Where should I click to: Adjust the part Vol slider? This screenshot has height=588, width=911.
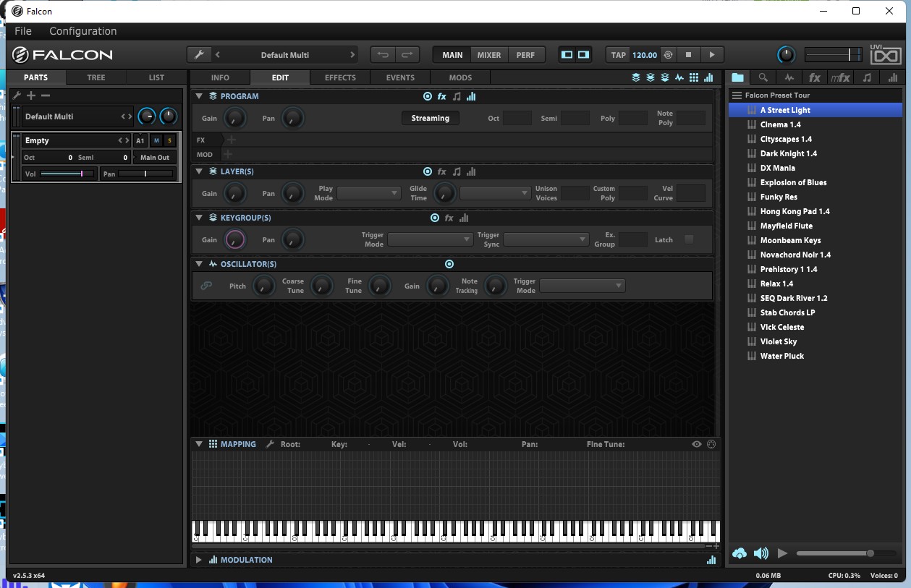68,174
